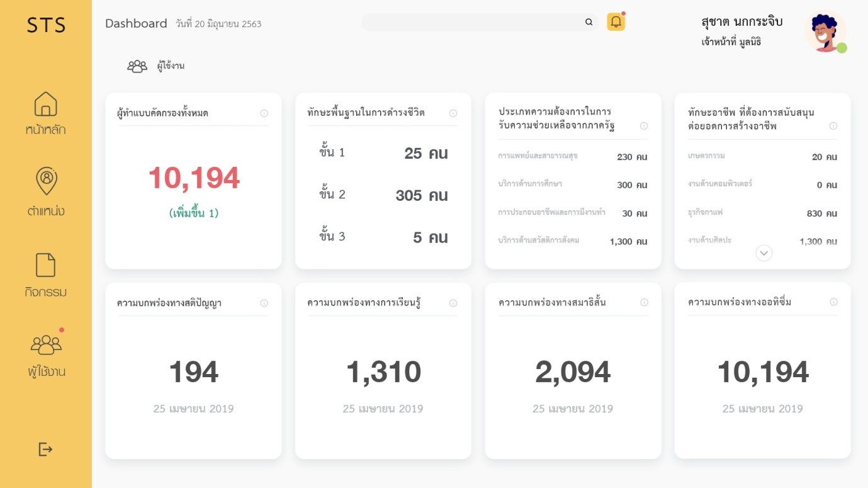
Task: Open the หน้าหลัก home icon
Action: click(x=45, y=104)
